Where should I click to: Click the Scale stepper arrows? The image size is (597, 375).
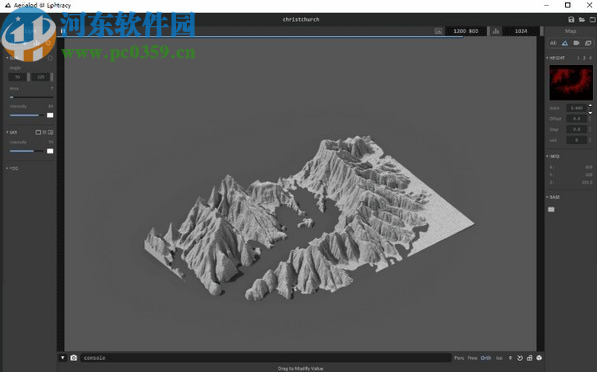pos(590,109)
